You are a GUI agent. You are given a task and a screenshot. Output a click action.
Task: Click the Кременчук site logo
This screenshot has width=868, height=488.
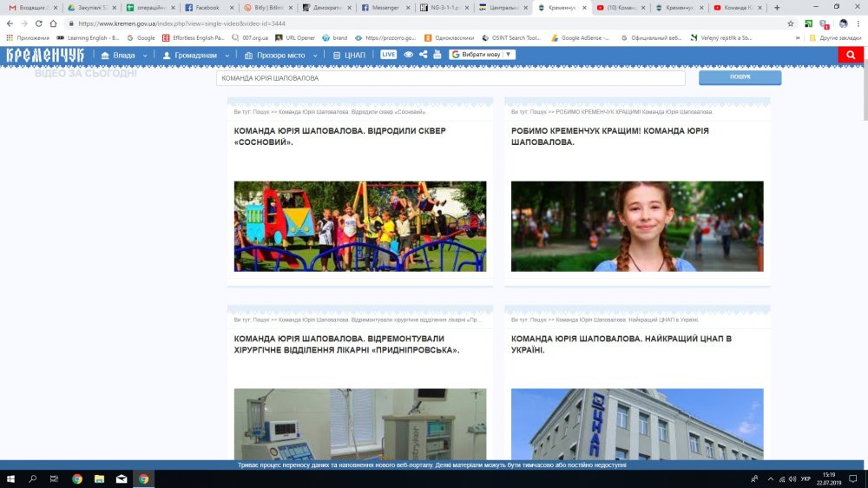click(45, 55)
